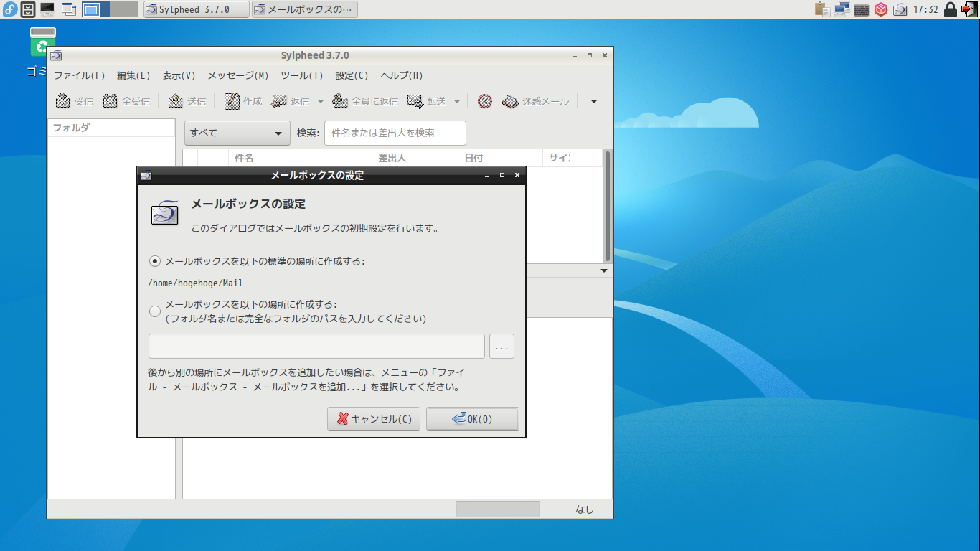This screenshot has width=980, height=551.
Task: Select the custom mailbox location radio button
Action: [x=155, y=311]
